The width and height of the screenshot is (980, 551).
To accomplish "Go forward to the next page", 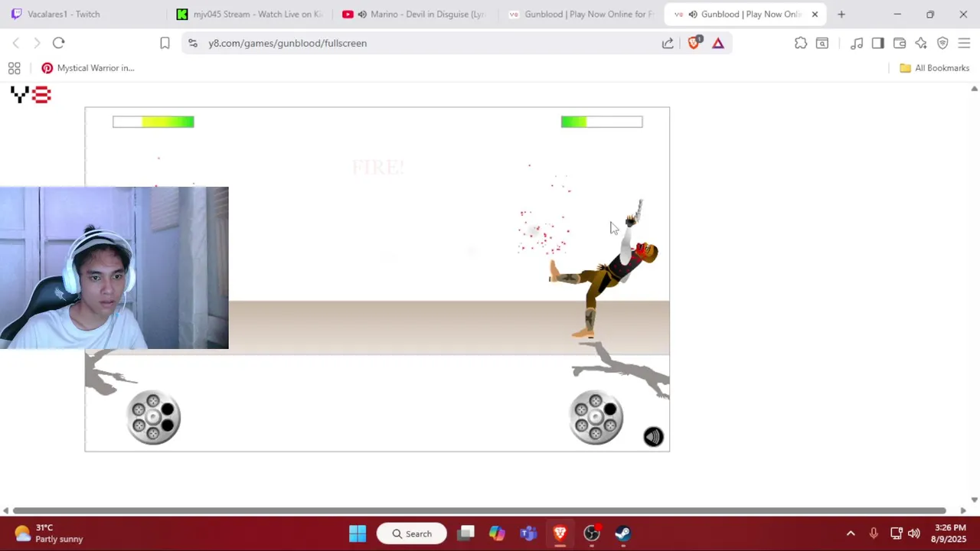I will click(x=37, y=43).
